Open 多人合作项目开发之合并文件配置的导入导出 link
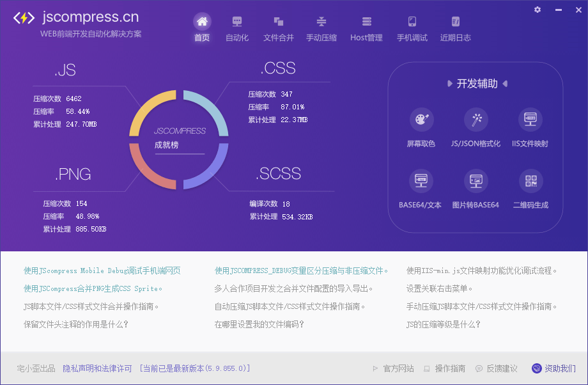The width and height of the screenshot is (588, 385). [x=293, y=288]
